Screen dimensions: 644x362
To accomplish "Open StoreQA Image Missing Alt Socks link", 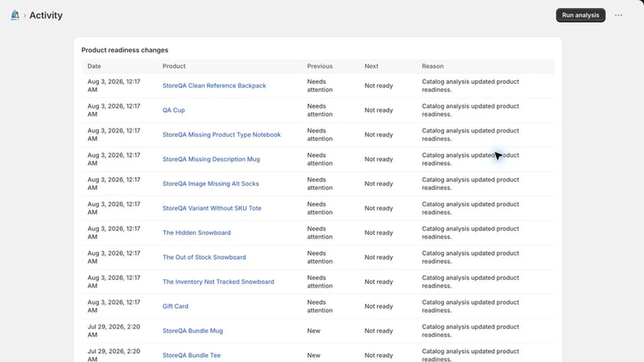I will point(211,184).
